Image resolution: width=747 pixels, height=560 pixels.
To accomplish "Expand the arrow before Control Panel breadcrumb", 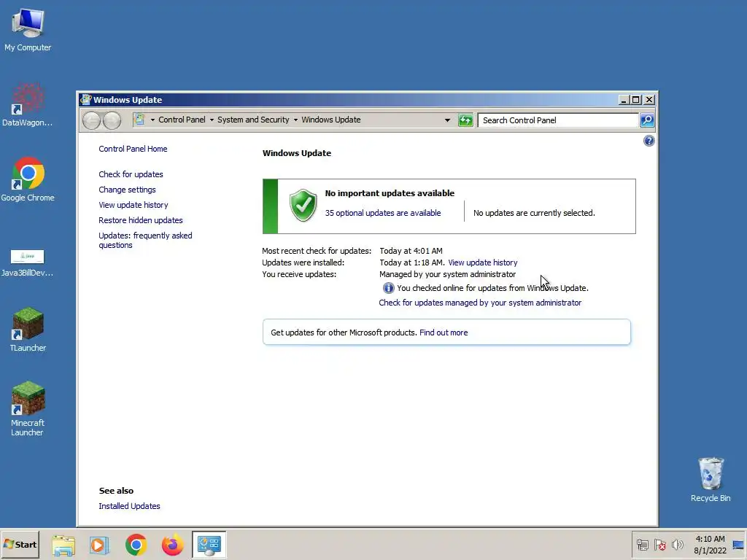I will click(152, 120).
